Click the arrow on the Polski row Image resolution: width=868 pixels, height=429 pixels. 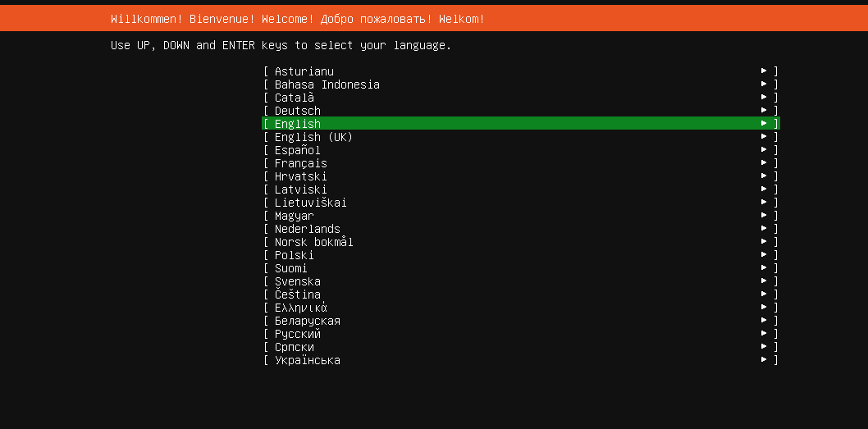(x=764, y=254)
